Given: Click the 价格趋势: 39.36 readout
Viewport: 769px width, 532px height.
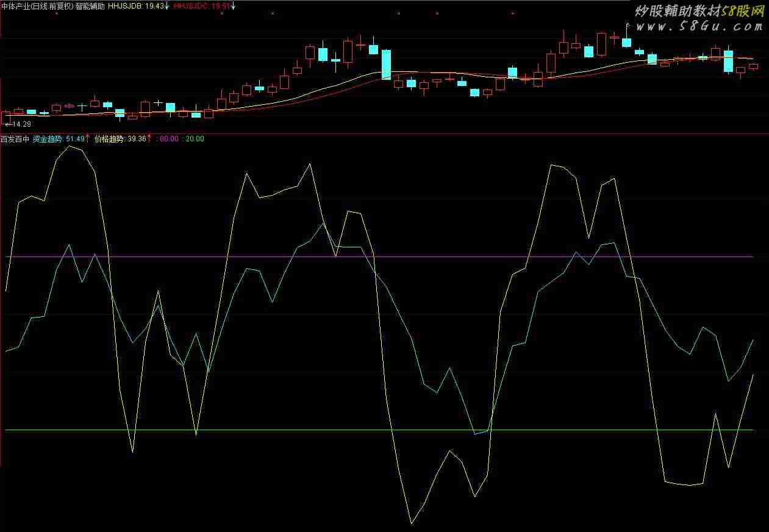Looking at the screenshot, I should (x=120, y=139).
